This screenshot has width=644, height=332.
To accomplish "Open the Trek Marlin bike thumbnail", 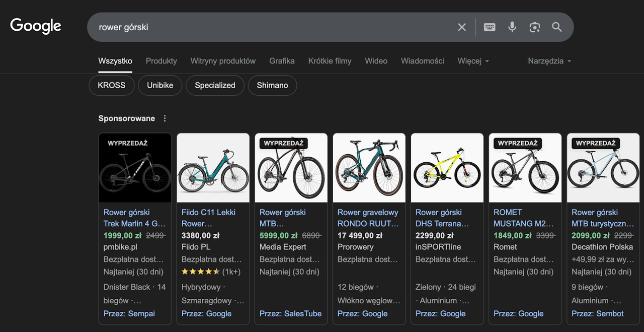I will 135,167.
